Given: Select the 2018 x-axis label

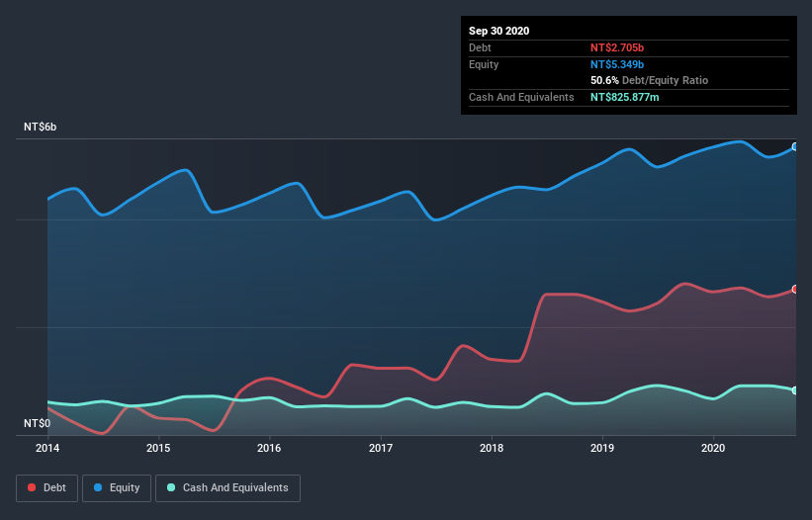Looking at the screenshot, I should (x=492, y=448).
